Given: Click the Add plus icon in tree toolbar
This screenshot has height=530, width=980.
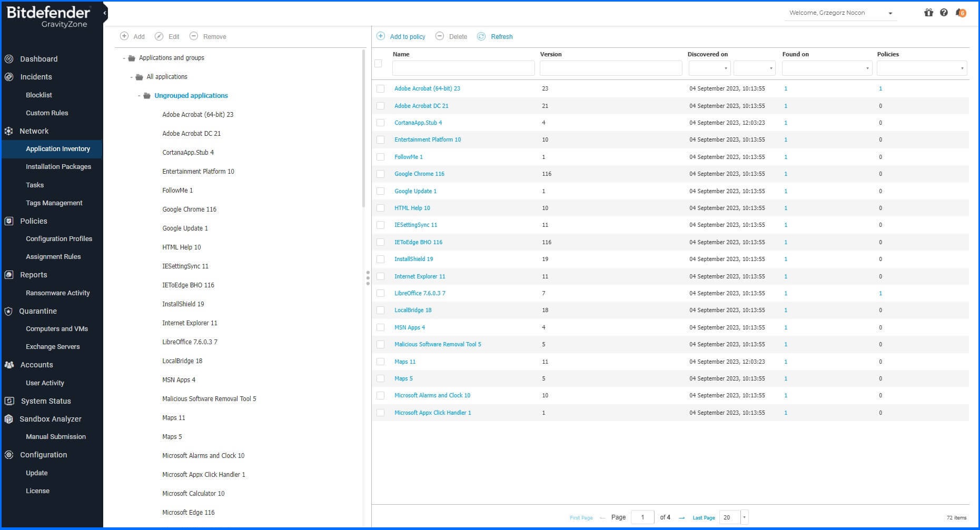Looking at the screenshot, I should pyautogui.click(x=124, y=36).
